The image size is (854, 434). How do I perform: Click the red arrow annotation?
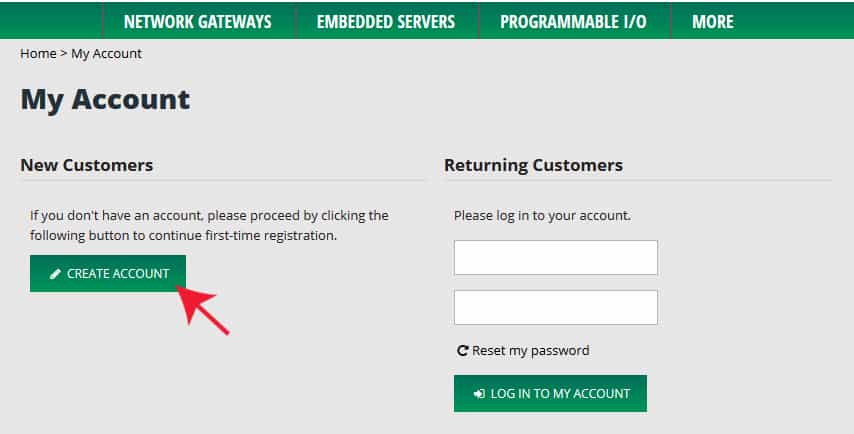202,309
